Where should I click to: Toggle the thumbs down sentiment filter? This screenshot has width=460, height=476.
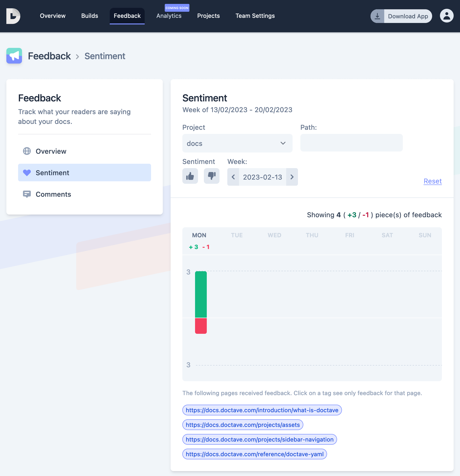211,176
